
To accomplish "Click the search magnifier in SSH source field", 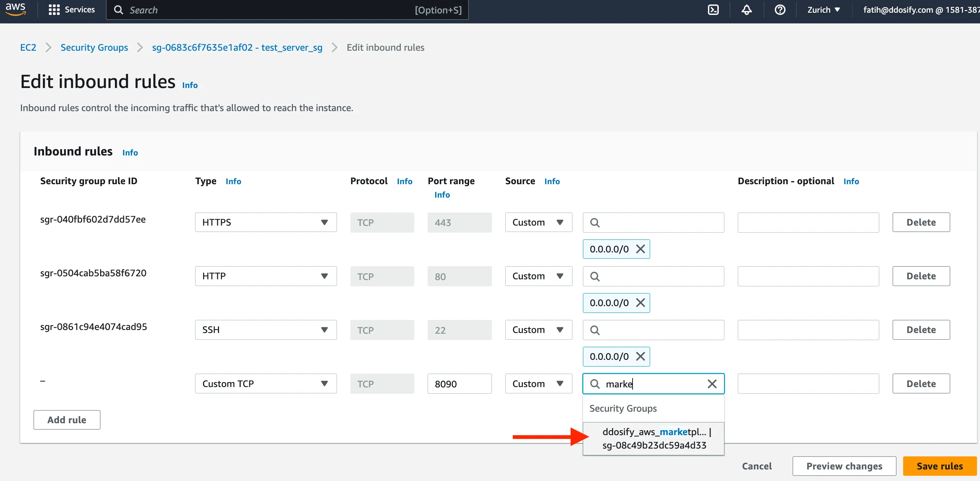I will [x=595, y=330].
